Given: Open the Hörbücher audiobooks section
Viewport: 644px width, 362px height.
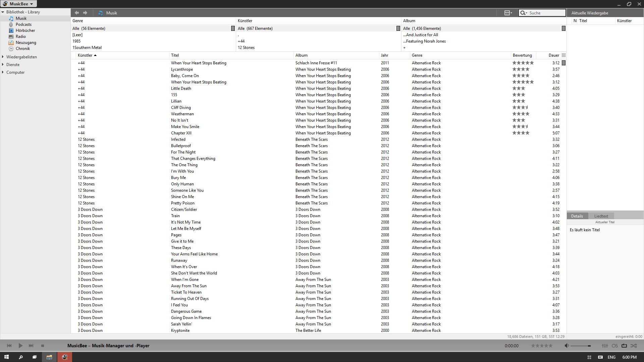Looking at the screenshot, I should pyautogui.click(x=25, y=31).
